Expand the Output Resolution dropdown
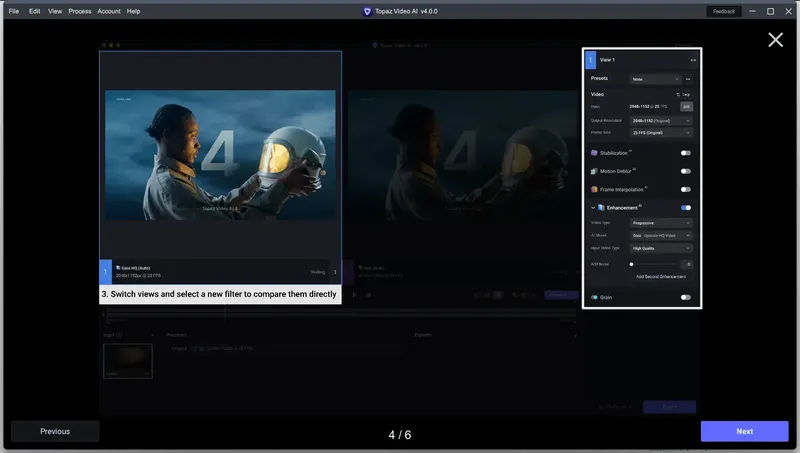The height and width of the screenshot is (453, 800). click(661, 120)
